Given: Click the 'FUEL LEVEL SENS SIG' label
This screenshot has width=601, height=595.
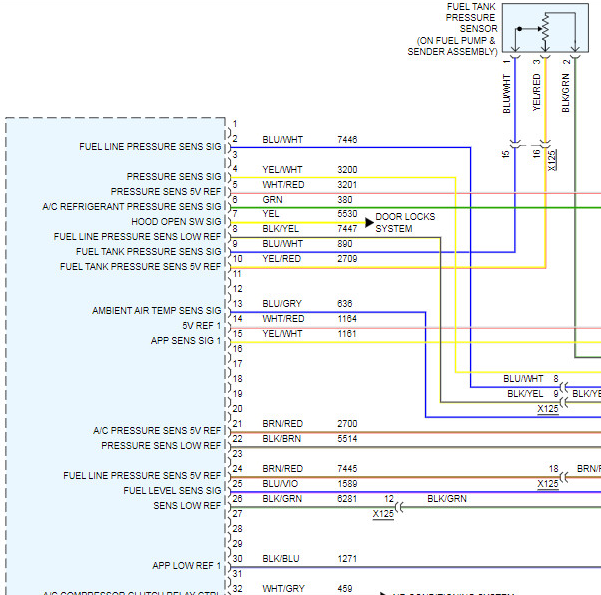Looking at the screenshot, I should tap(172, 491).
